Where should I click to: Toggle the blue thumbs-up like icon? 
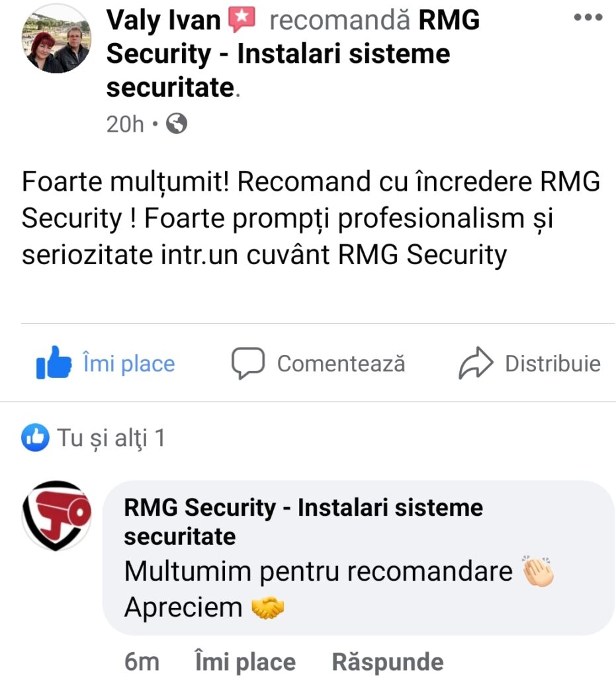click(54, 363)
